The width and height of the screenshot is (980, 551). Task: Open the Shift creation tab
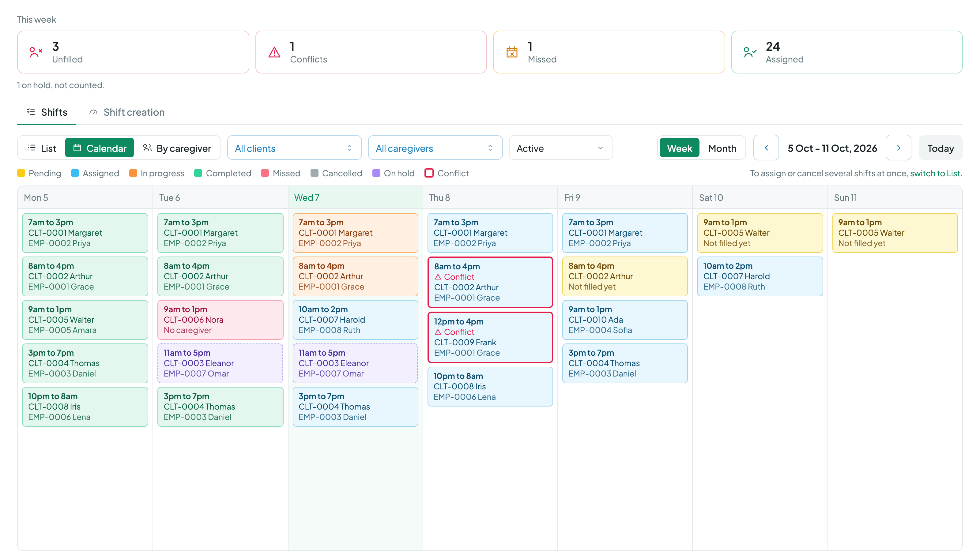tap(127, 112)
